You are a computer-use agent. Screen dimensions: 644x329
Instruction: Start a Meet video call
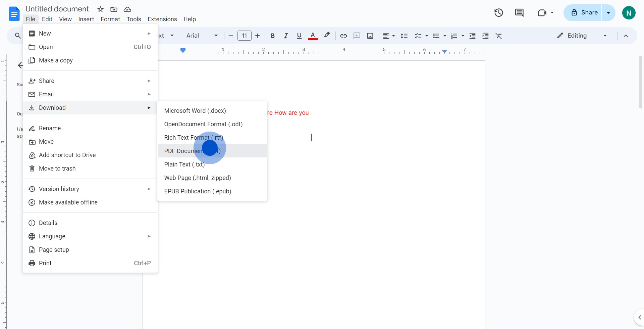(x=542, y=12)
